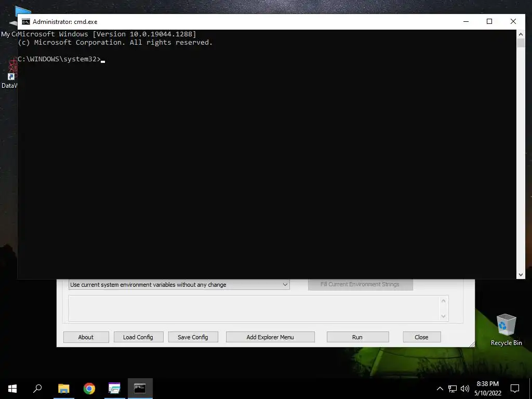Close the cmd.exe window
Screen dimensions: 532x399
point(513,21)
